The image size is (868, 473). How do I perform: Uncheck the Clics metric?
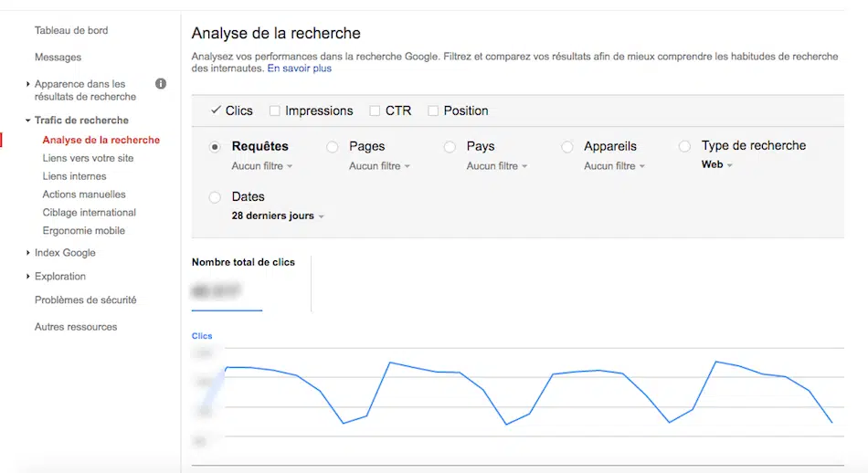(217, 110)
